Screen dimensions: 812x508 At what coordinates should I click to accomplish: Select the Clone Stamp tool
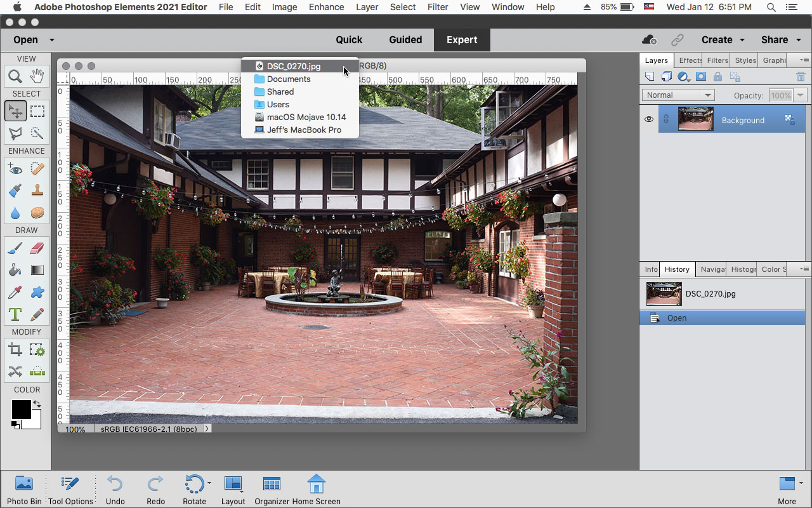click(37, 190)
